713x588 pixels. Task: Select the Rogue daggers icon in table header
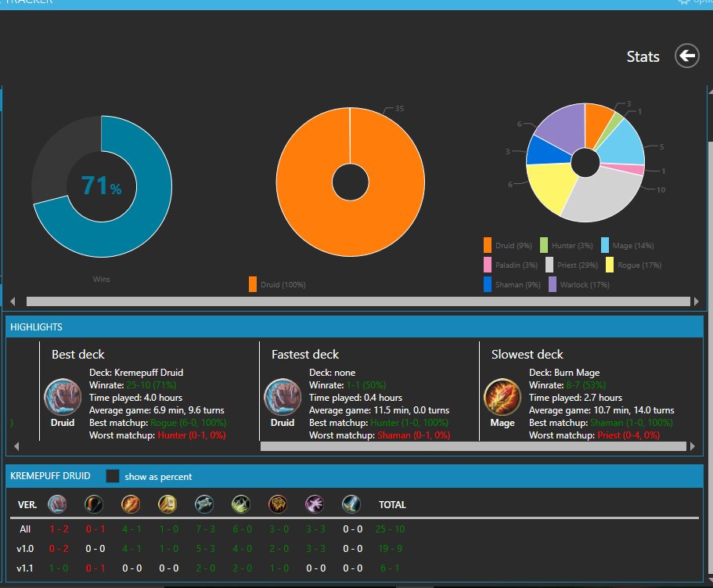241,504
